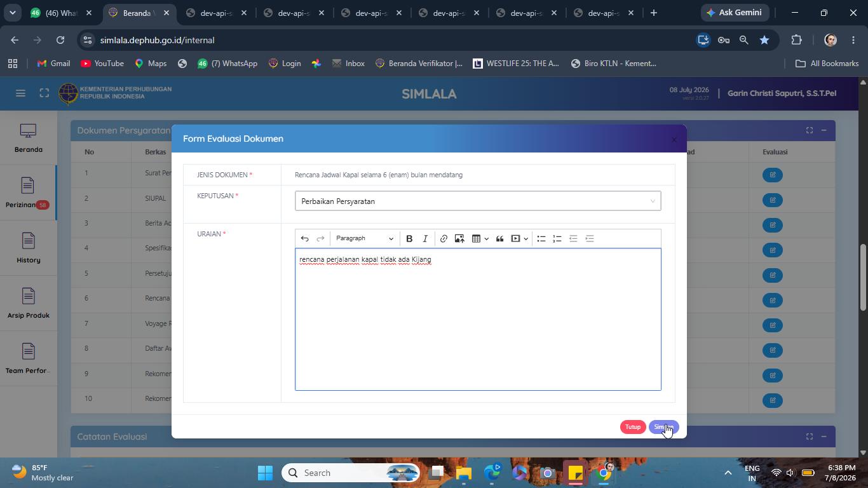Close the Form Evaluasi Dokumen dialog
This screenshot has height=488, width=868.
pyautogui.click(x=674, y=140)
